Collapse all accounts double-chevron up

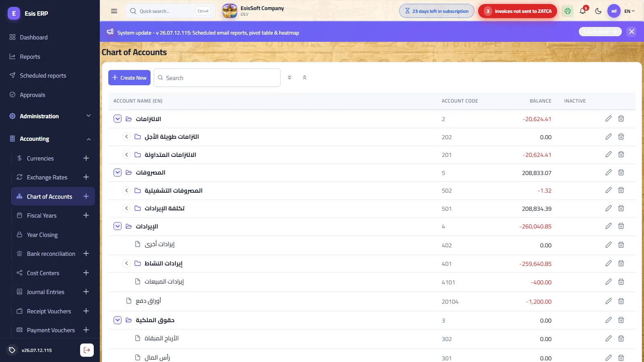pos(305,77)
